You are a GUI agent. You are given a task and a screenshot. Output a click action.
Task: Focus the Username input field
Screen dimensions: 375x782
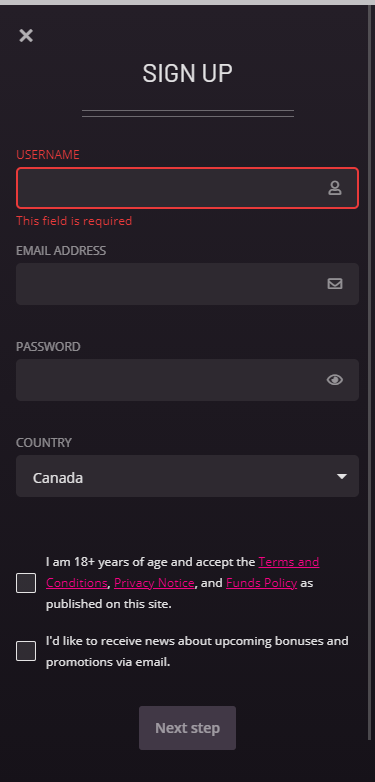tap(188, 188)
